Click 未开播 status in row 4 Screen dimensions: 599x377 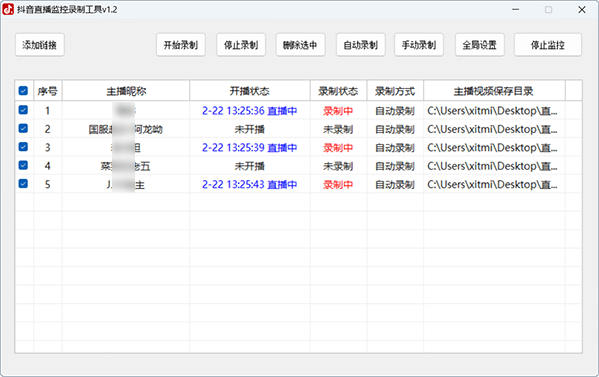coord(250,166)
